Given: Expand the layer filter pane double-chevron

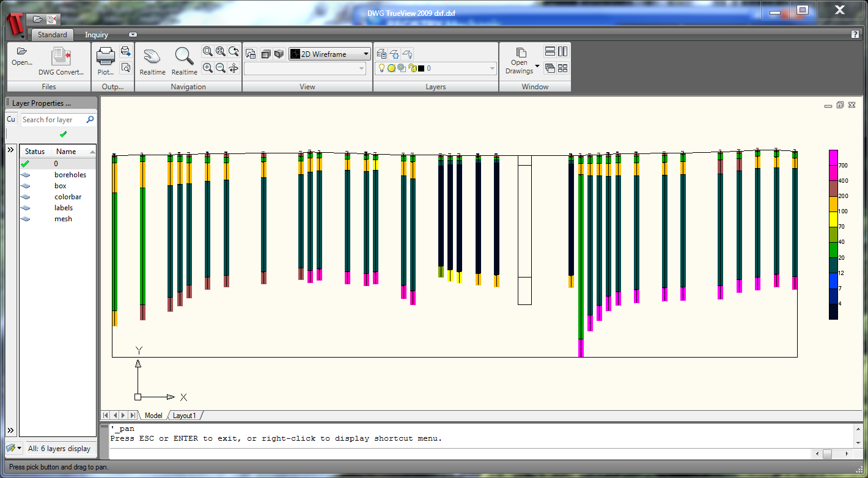Looking at the screenshot, I should tap(11, 150).
